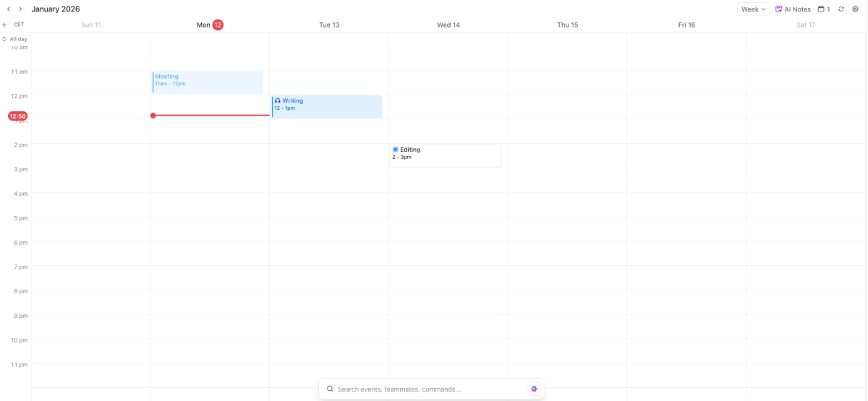Select the Sat 17 day header
868x401 pixels.
point(806,25)
